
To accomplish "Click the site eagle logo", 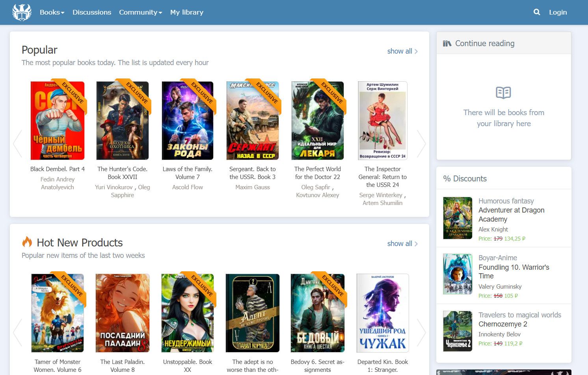I will point(22,12).
